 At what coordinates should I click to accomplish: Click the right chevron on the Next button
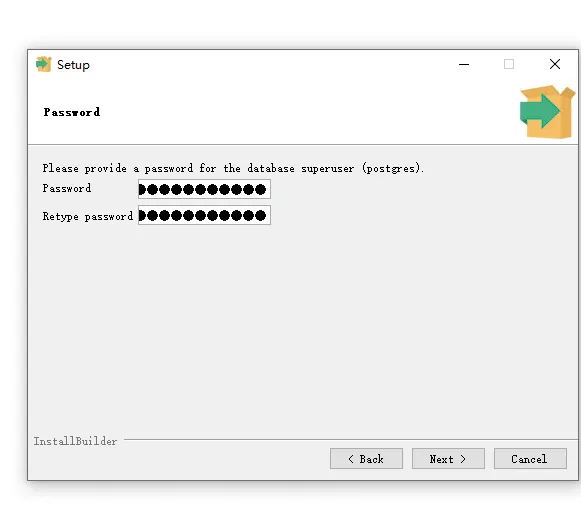tap(463, 459)
